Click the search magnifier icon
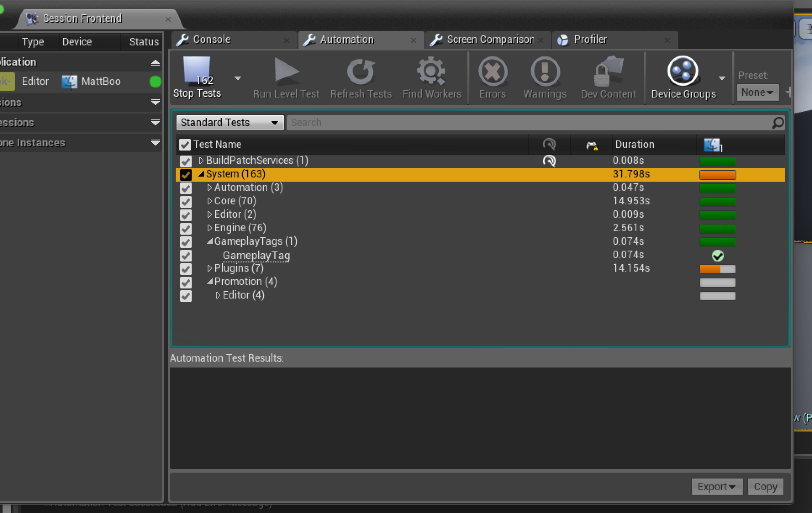 [778, 123]
